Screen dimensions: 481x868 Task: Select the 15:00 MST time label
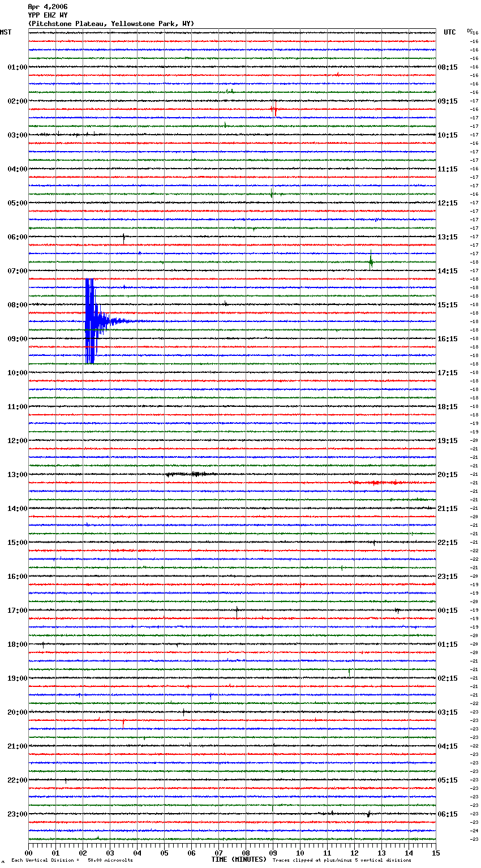click(x=18, y=543)
